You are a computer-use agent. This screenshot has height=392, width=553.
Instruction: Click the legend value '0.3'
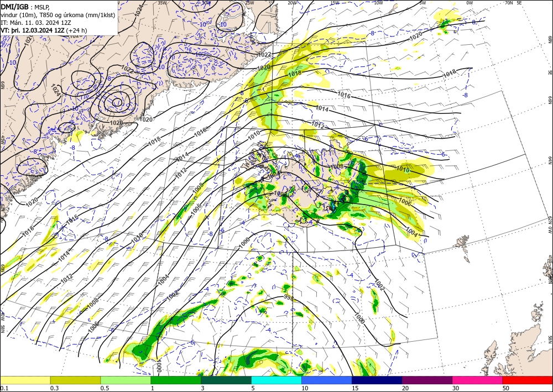click(54, 388)
